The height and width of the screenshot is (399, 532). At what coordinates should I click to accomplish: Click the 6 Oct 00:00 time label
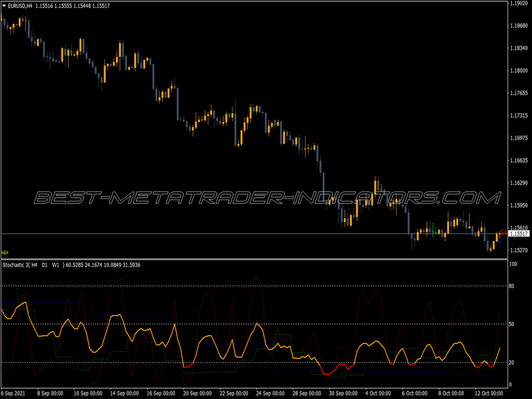[414, 393]
